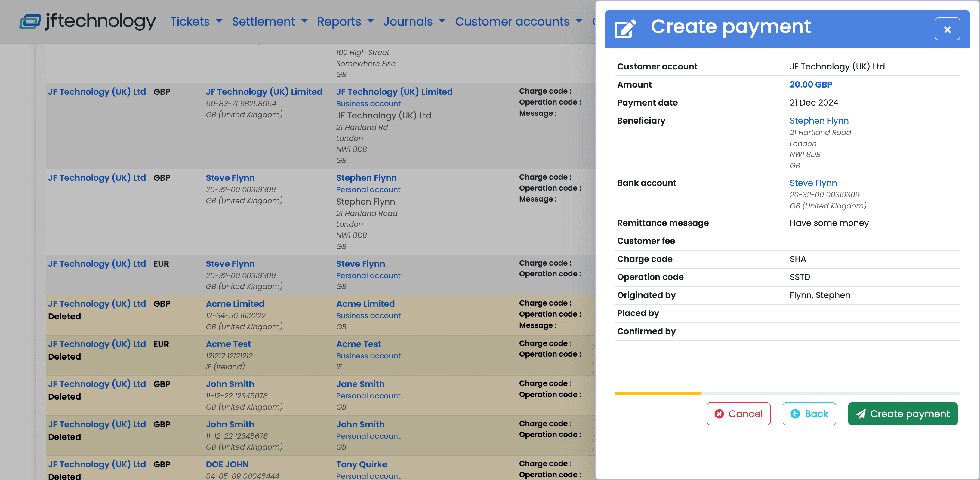Open JF Technology (UK) Limited beneficiary link
This screenshot has height=480, width=980.
pos(394,92)
